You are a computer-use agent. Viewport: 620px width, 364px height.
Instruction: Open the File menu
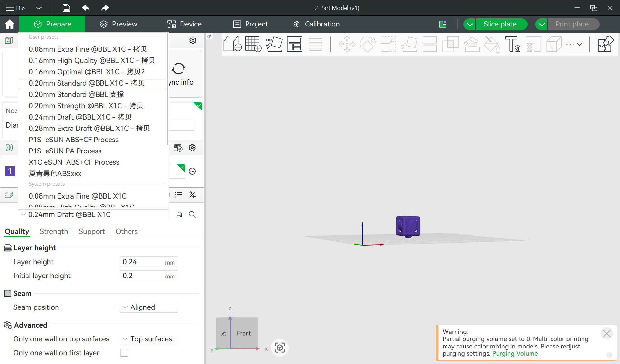point(16,8)
